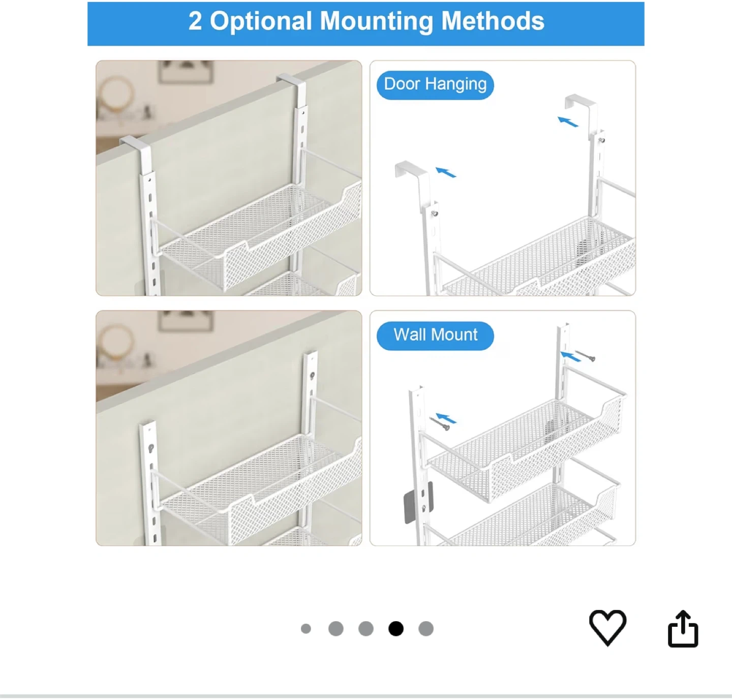Viewport: 732px width, 700px height.
Task: Select the currently active black page dot
Action: pyautogui.click(x=396, y=629)
